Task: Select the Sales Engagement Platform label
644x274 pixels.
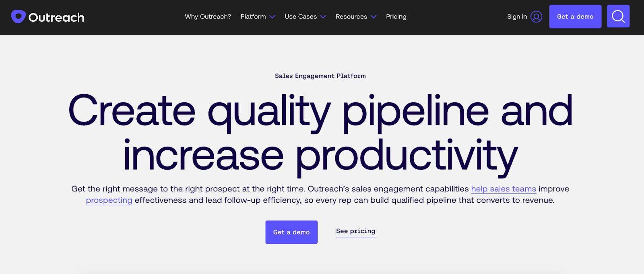Action: (320, 76)
